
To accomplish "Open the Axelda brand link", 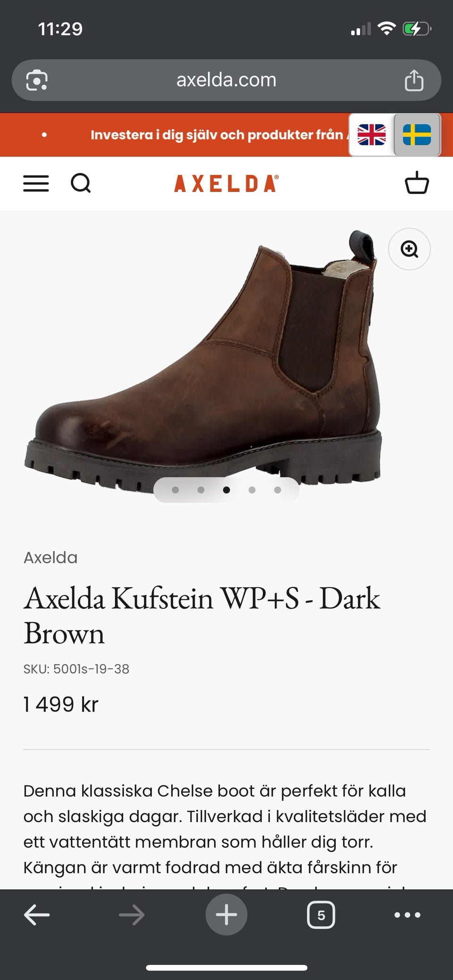I will pyautogui.click(x=50, y=557).
